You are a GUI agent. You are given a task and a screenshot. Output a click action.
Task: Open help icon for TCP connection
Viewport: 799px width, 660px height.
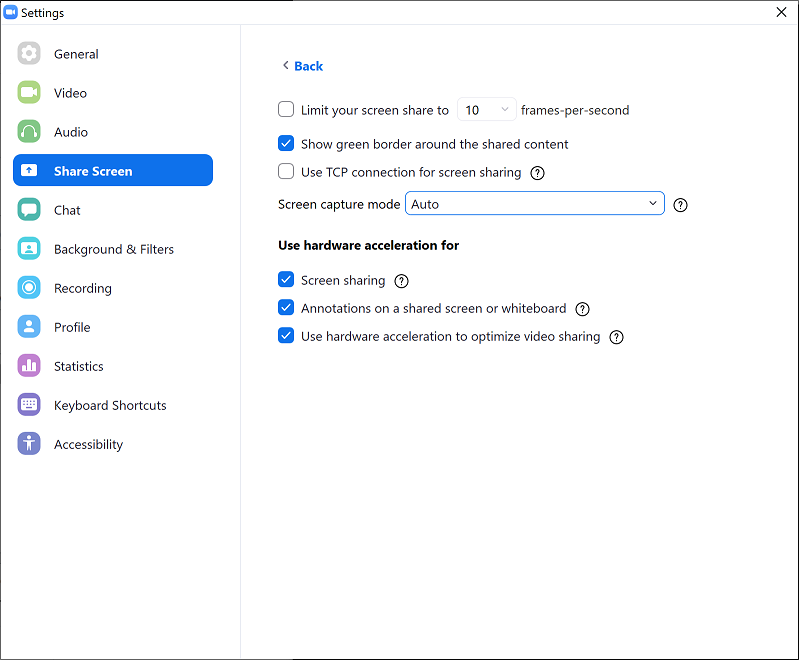[x=537, y=172]
